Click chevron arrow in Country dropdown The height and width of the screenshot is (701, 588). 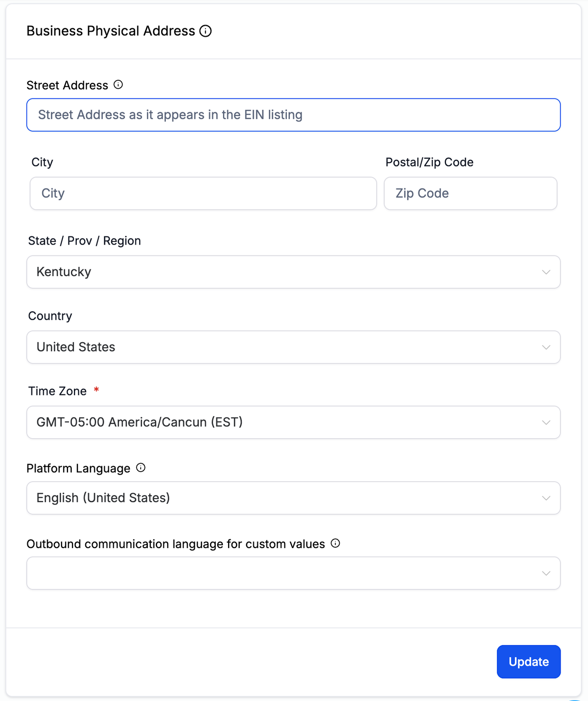(x=546, y=347)
